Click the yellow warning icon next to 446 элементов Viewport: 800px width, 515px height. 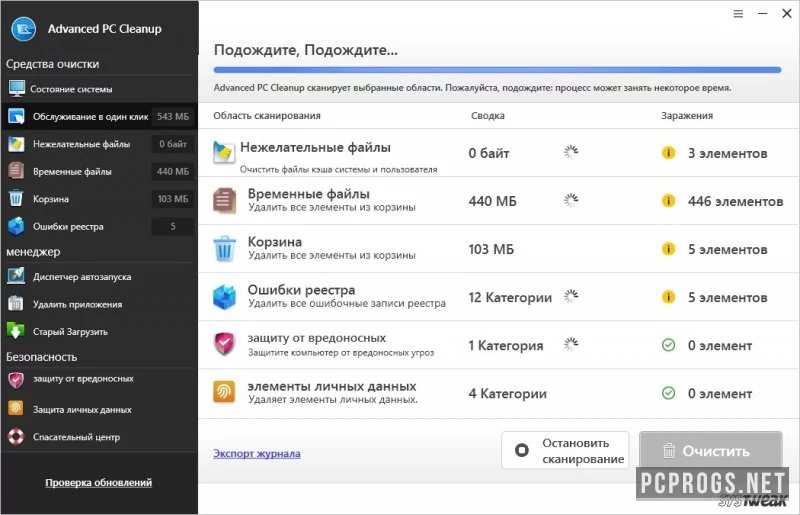pyautogui.click(x=668, y=201)
